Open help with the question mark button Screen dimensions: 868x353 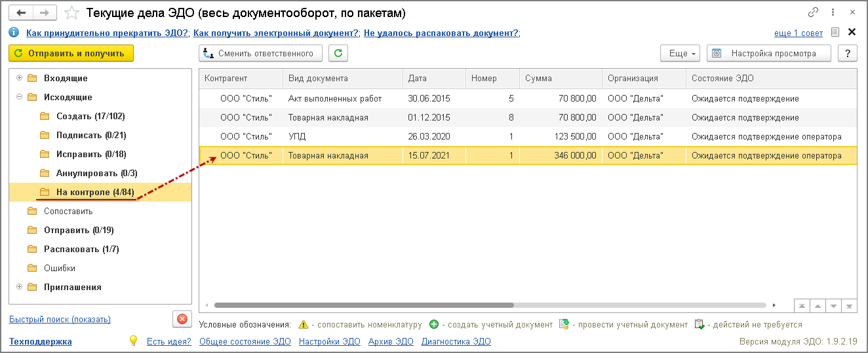click(x=848, y=54)
